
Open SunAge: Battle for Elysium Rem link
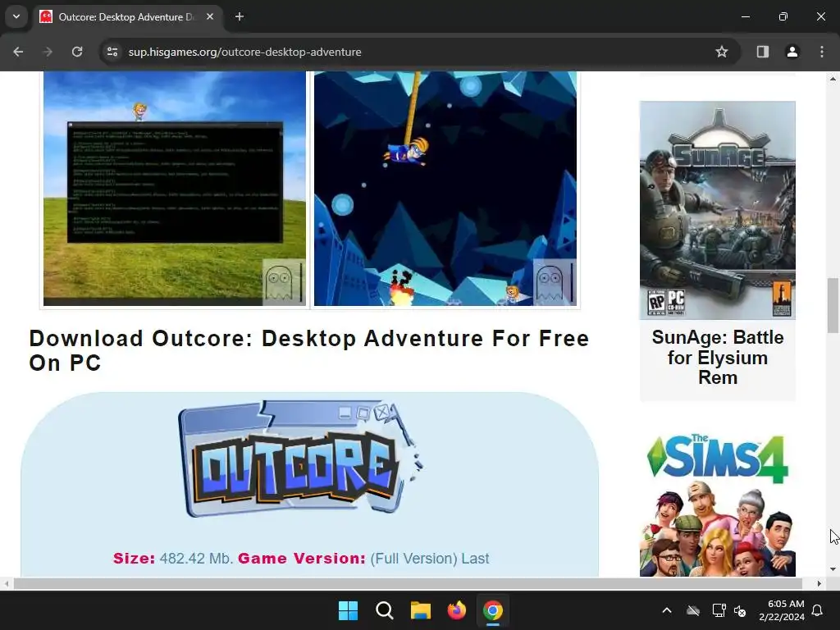[717, 358]
